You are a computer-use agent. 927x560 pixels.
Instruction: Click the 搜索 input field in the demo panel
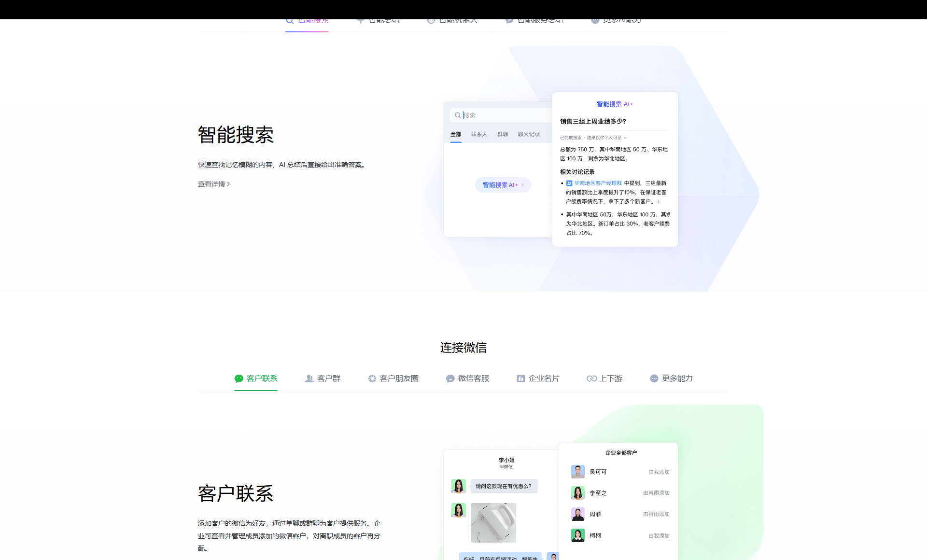(x=501, y=115)
